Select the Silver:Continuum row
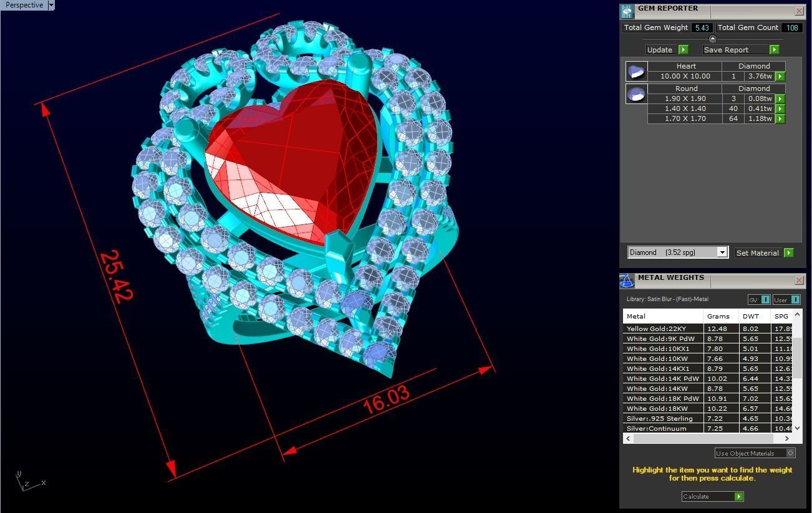This screenshot has height=513, width=812. tap(708, 428)
